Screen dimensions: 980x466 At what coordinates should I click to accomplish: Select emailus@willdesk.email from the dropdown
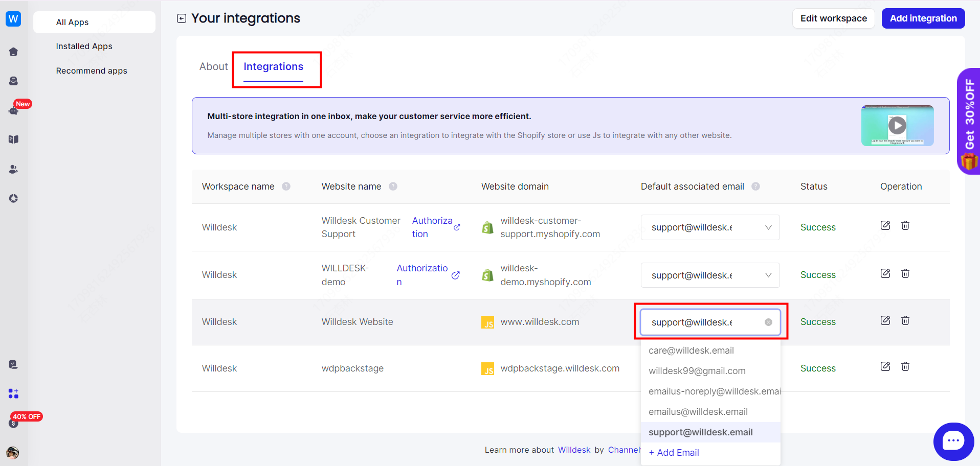point(710,412)
